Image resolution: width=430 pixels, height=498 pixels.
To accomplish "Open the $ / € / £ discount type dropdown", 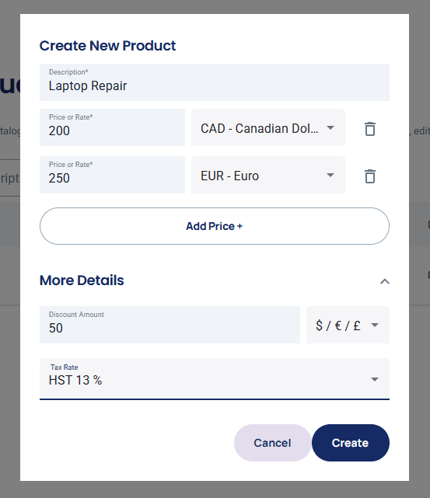I will [348, 325].
